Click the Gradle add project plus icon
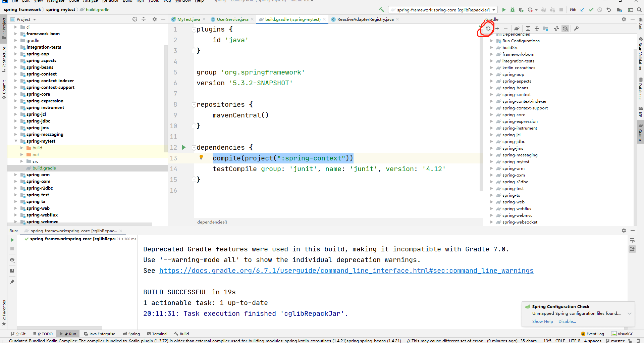The height and width of the screenshot is (343, 644). click(497, 29)
